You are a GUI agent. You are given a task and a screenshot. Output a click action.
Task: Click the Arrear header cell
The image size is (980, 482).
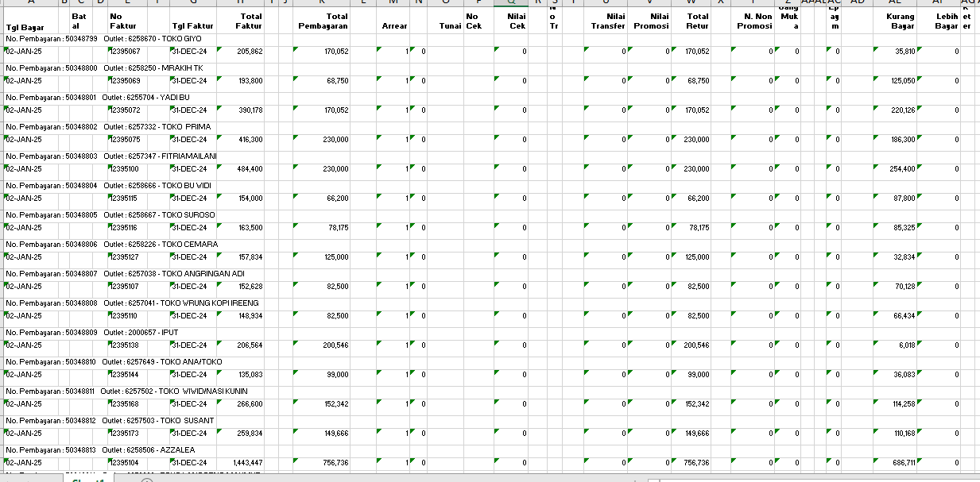tap(394, 26)
